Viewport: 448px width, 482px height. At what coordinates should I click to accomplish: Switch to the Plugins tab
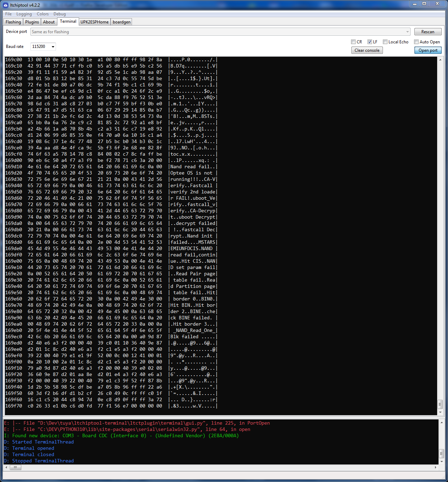tap(32, 22)
